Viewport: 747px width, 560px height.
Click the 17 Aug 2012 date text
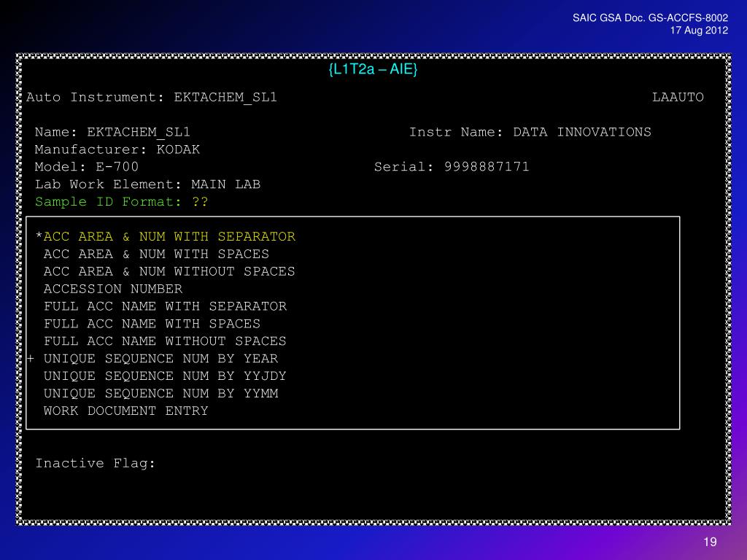pos(699,30)
